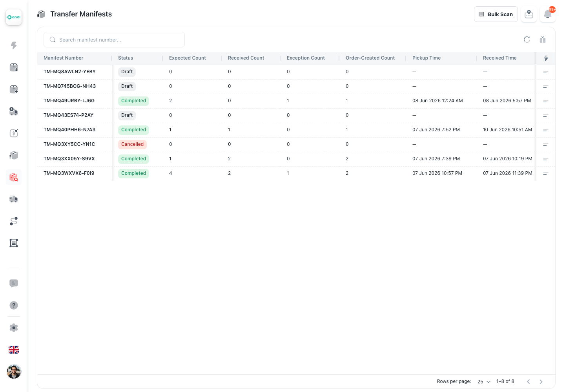Open the scheduled delivery truck sidebar icon
The width and height of the screenshot is (565, 392).
tap(14, 111)
